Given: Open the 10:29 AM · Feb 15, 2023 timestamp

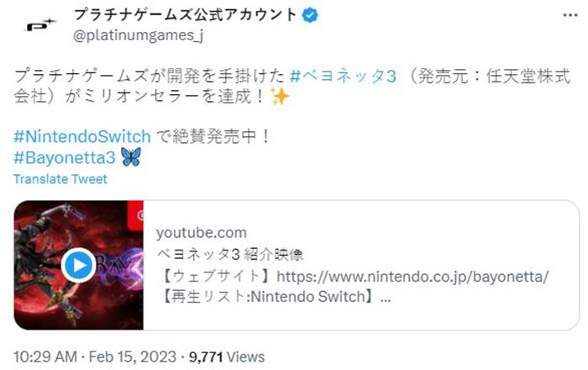Looking at the screenshot, I should 95,357.
